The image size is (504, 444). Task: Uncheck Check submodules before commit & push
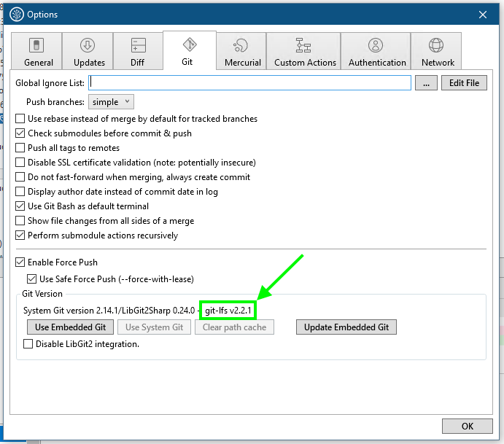click(x=20, y=133)
